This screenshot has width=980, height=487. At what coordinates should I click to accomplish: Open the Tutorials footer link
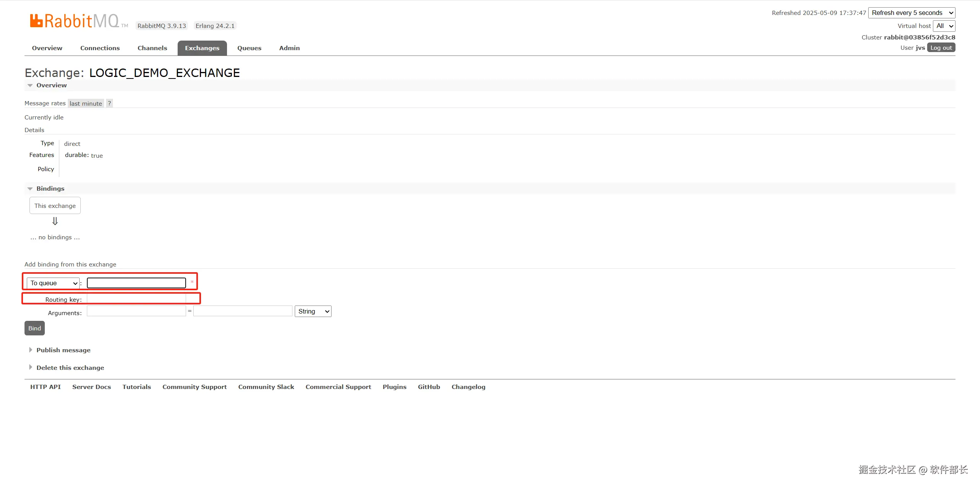click(x=137, y=387)
